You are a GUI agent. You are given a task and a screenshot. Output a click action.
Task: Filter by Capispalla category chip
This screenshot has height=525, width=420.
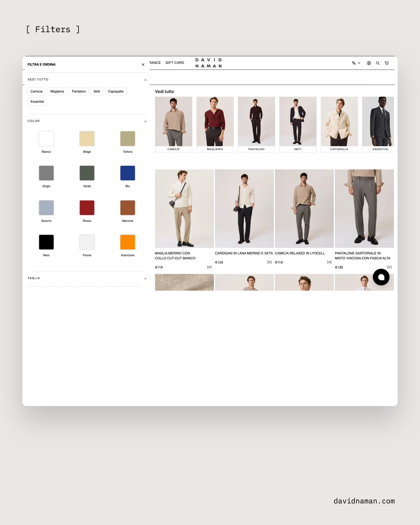[x=116, y=92]
